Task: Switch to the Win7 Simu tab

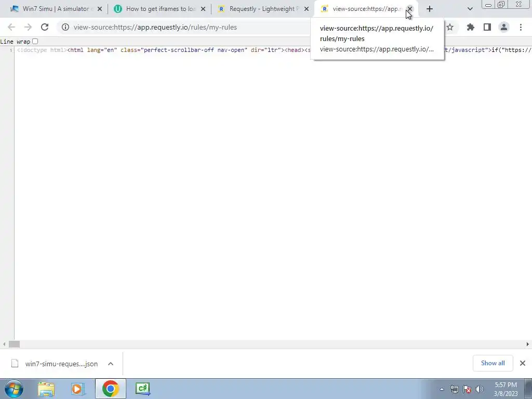Action: [56, 9]
